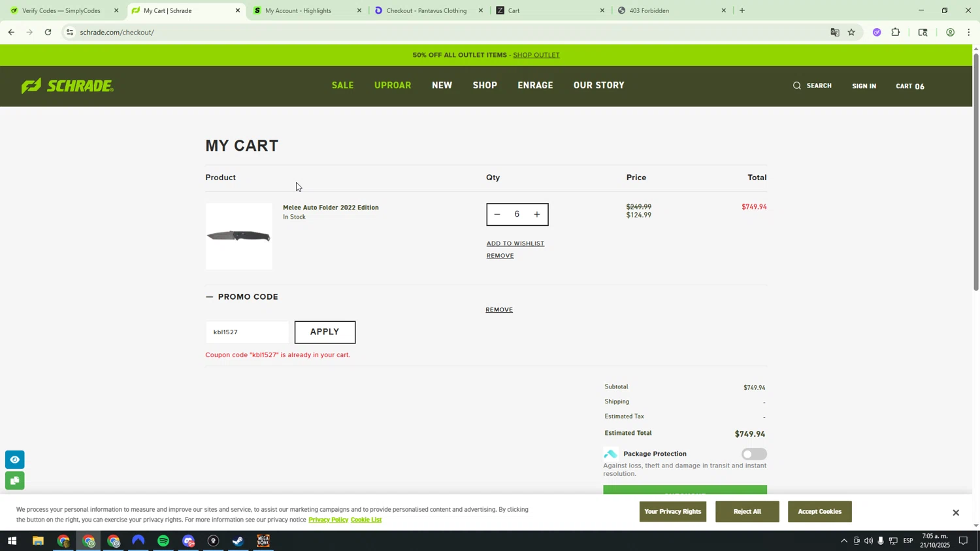Viewport: 980px width, 551px height.
Task: Decrease quantity with the minus button
Action: (497, 215)
